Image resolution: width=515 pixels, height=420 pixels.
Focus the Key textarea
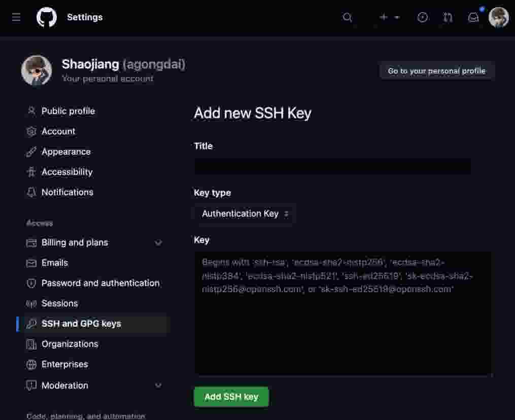point(343,313)
